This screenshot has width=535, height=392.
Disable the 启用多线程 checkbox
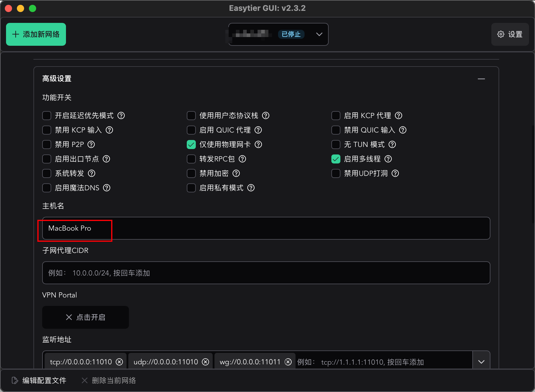336,159
